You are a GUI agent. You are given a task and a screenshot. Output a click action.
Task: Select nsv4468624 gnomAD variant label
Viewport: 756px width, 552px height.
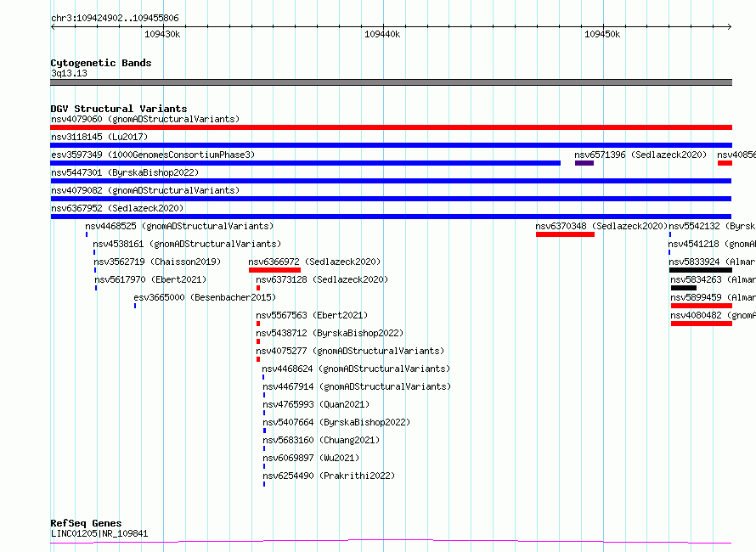(x=356, y=369)
